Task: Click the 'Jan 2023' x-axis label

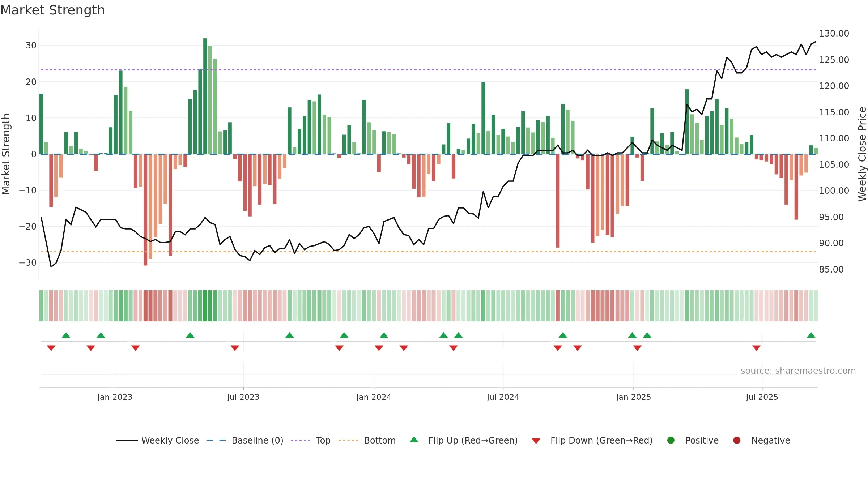Action: 115,397
